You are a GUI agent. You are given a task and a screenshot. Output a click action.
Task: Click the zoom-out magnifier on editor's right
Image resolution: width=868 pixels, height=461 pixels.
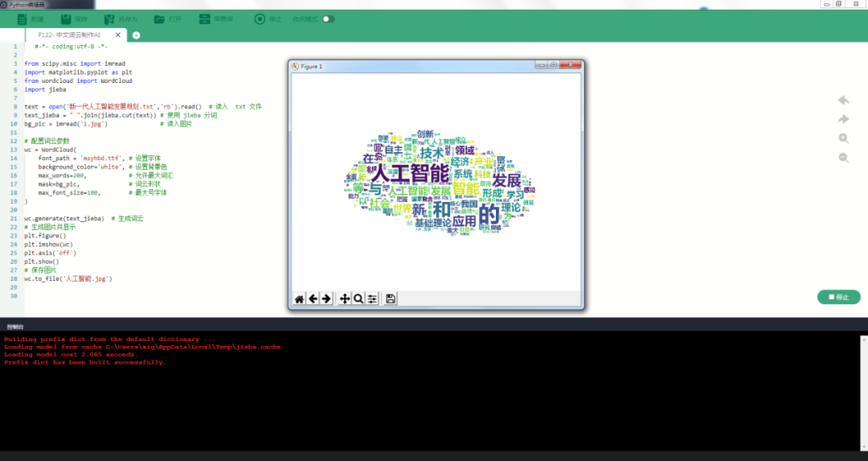(844, 158)
